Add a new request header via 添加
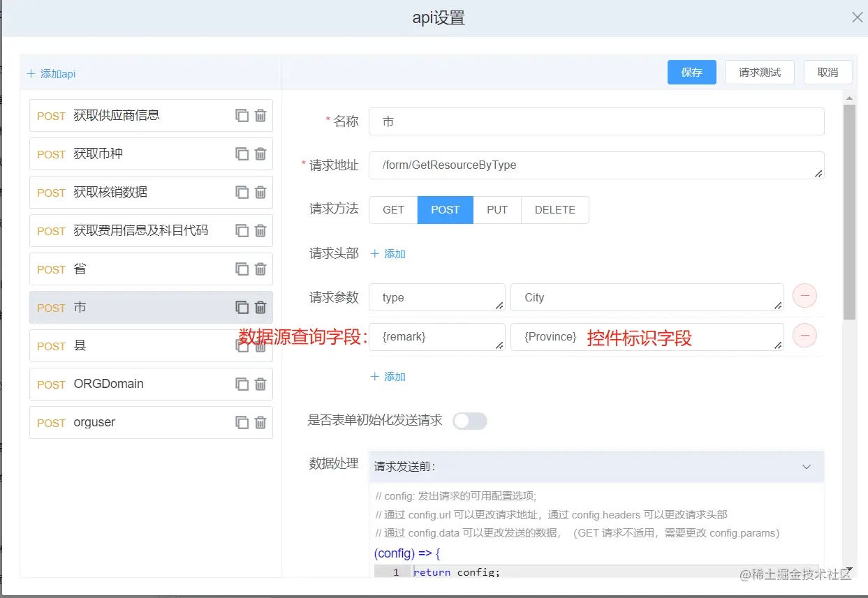 point(388,254)
